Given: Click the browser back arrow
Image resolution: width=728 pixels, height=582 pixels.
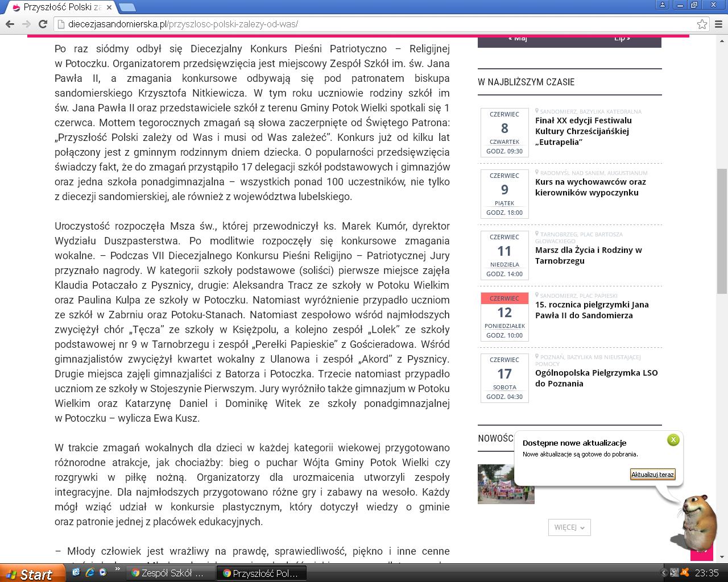Looking at the screenshot, I should click(x=10, y=24).
